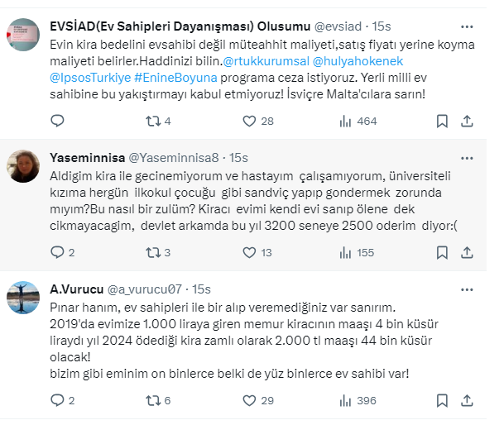Reply to Yaseminnisa's tweet
The image size is (504, 444).
coord(57,253)
